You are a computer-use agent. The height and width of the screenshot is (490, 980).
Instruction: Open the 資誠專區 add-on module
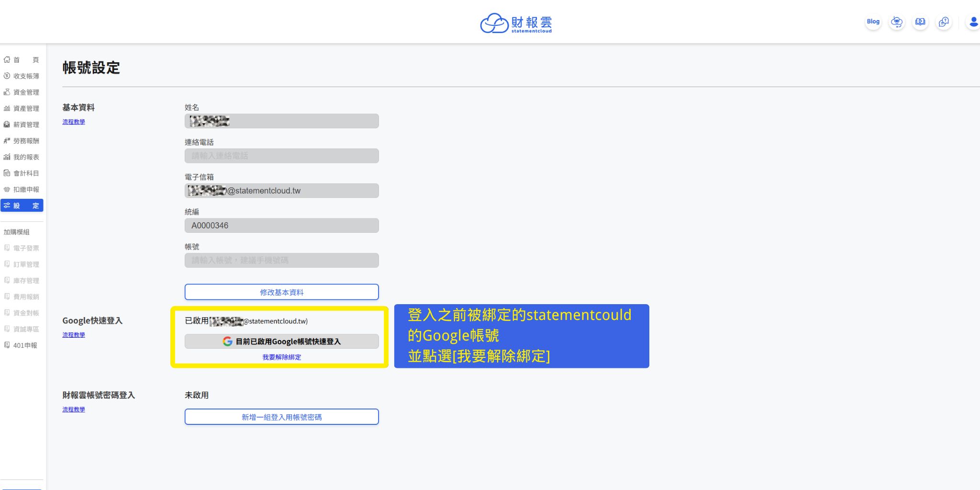coord(22,329)
